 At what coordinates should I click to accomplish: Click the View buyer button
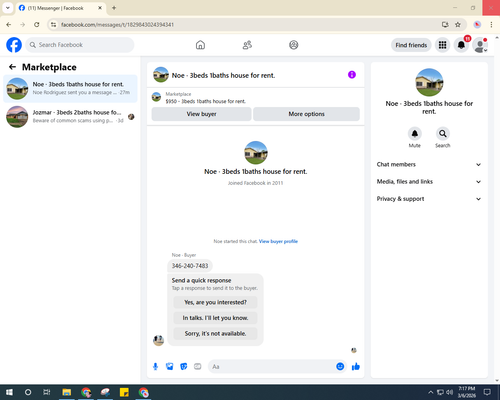tap(201, 114)
